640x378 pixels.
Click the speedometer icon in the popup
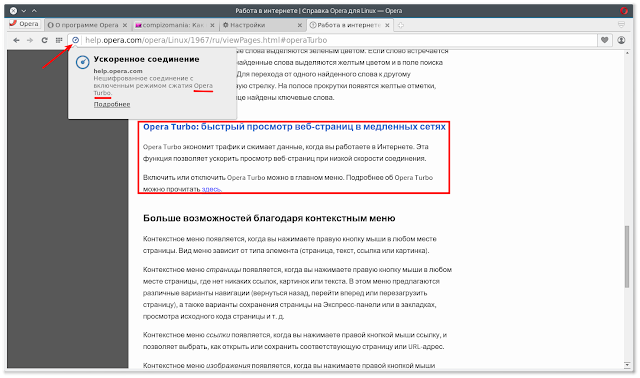coord(82,62)
